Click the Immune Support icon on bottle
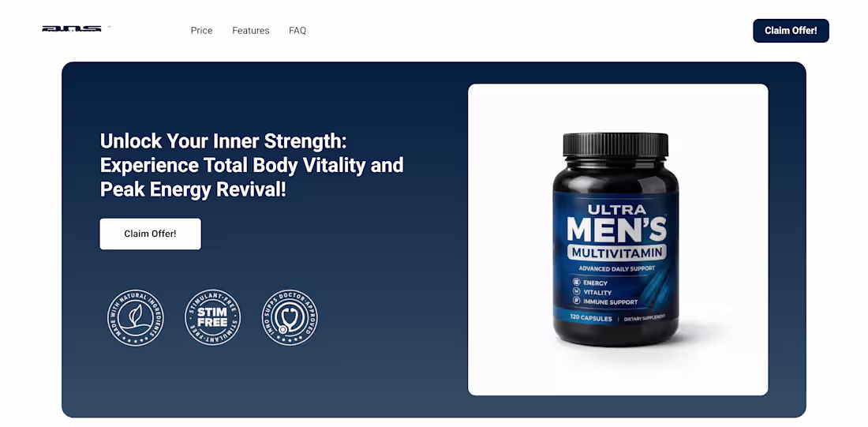This screenshot has width=868, height=427. pyautogui.click(x=576, y=302)
